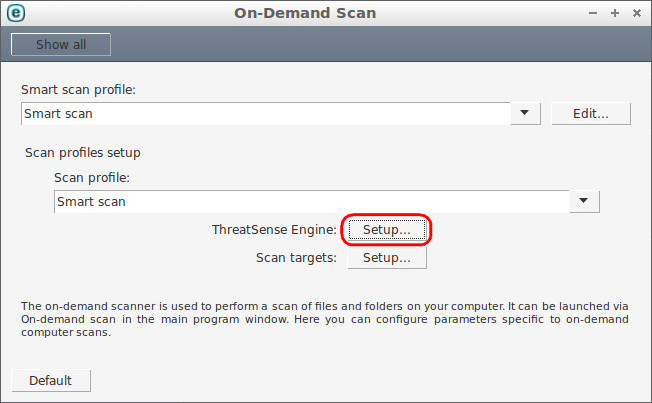Restore settings with the Default button
The height and width of the screenshot is (403, 652).
click(x=51, y=381)
